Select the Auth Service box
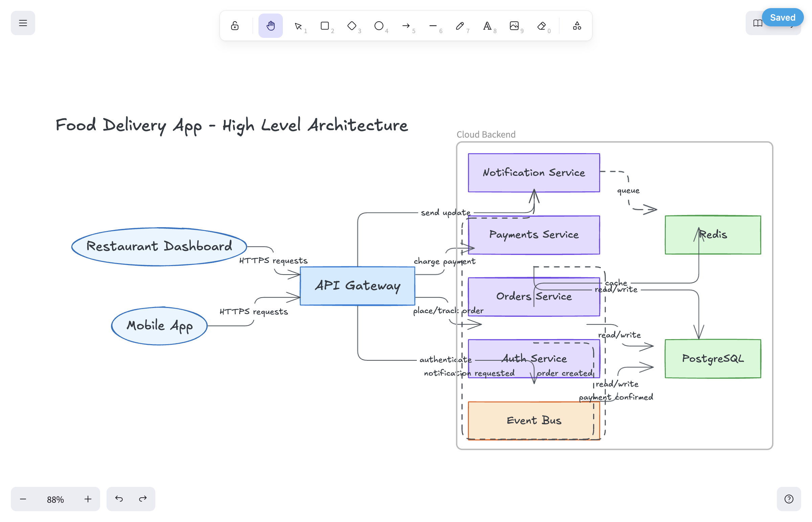812x522 pixels. [x=534, y=359]
